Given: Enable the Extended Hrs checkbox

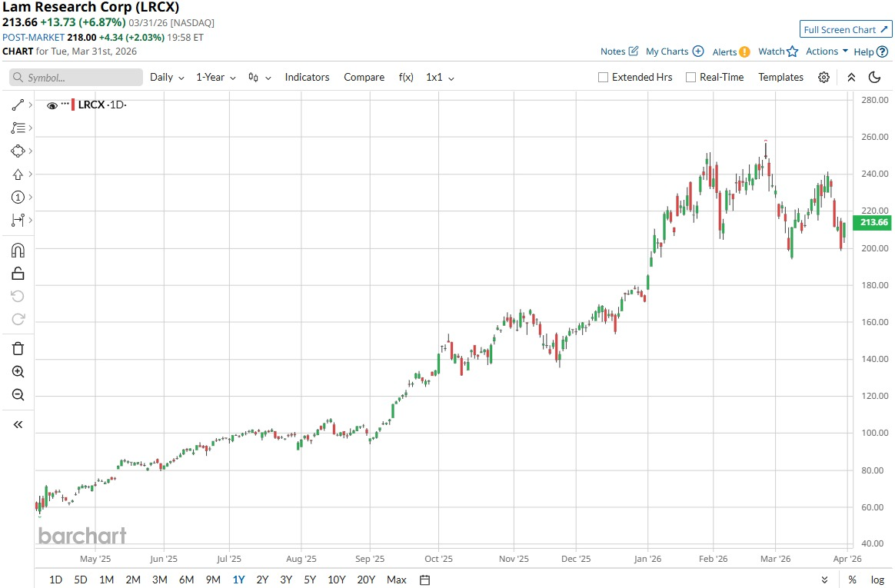Looking at the screenshot, I should coord(604,78).
